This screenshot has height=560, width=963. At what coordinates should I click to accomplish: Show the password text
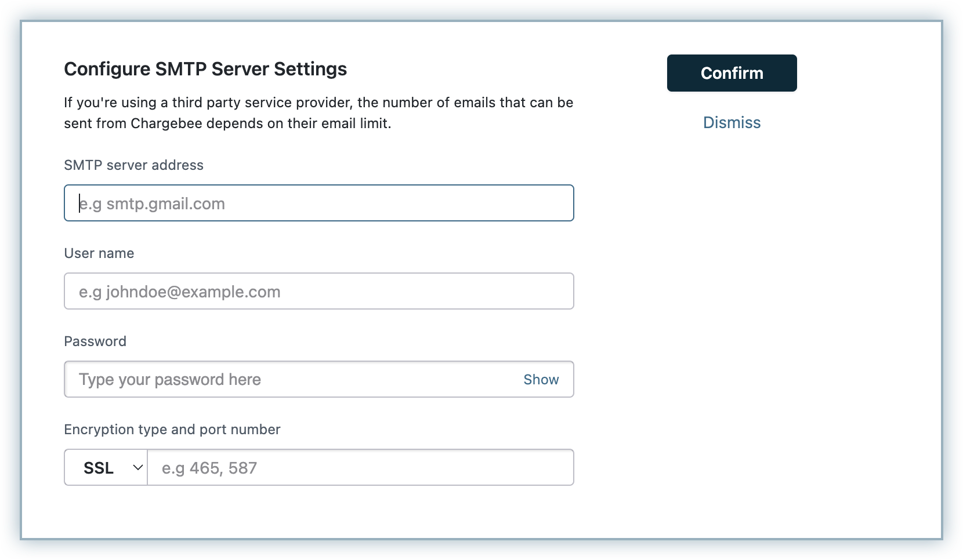tap(541, 380)
